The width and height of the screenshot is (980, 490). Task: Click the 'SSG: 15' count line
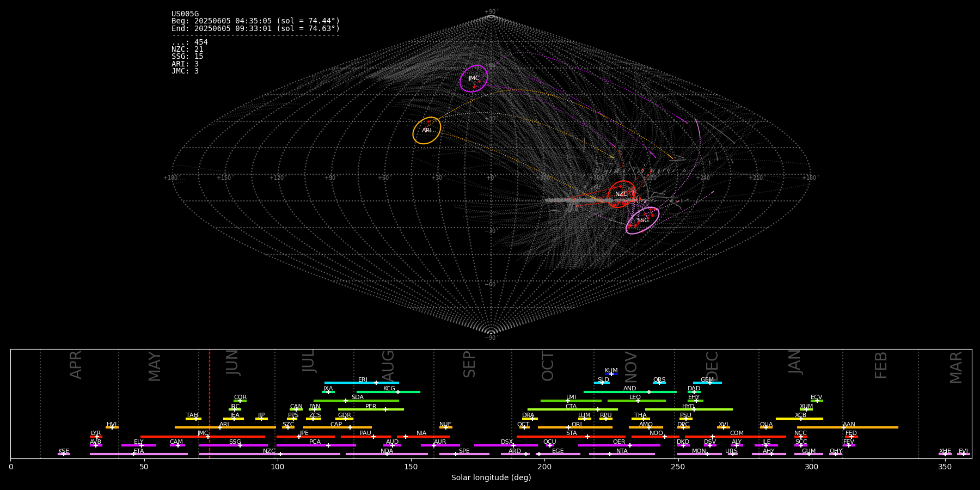(187, 57)
